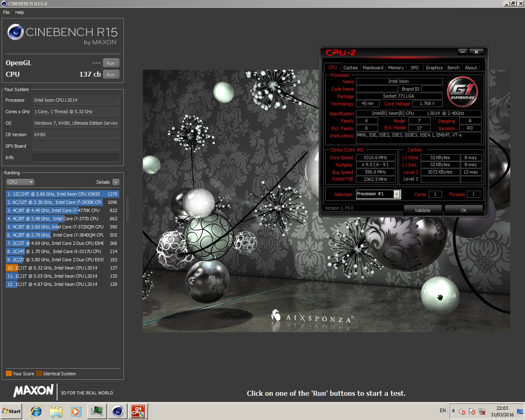Close the CPU-Z window

(476, 52)
